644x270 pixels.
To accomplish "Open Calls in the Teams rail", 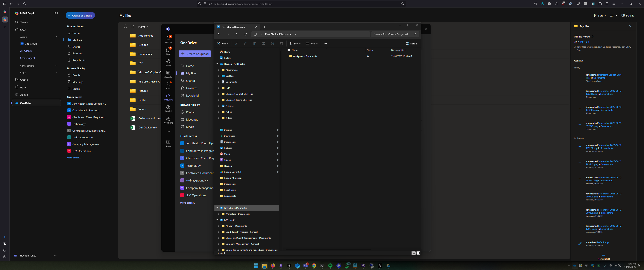I will click(x=168, y=86).
